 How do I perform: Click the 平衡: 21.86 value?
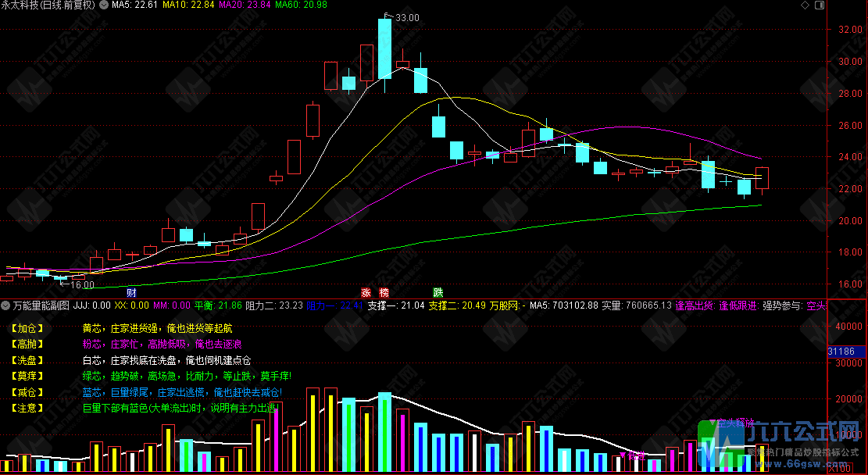pyautogui.click(x=218, y=305)
